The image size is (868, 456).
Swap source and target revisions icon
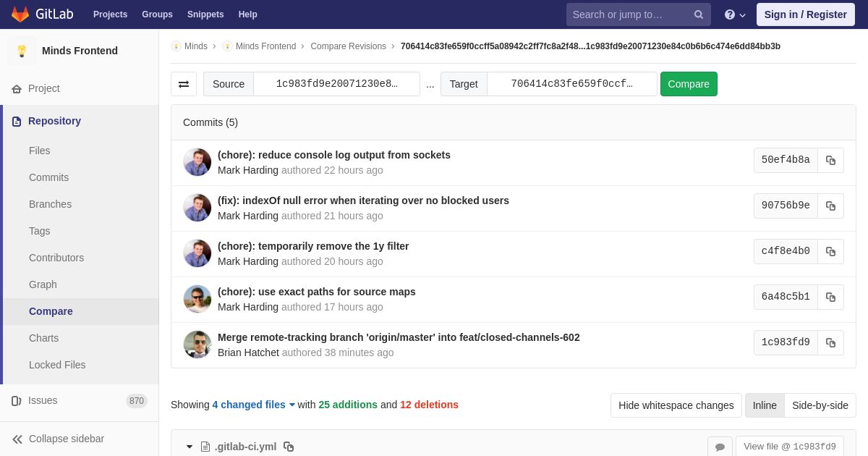184,84
